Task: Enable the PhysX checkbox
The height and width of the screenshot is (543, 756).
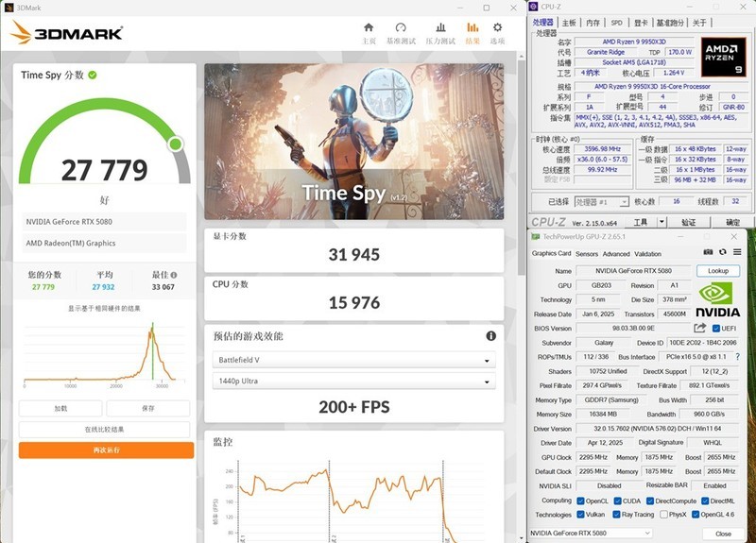Action: (663, 515)
